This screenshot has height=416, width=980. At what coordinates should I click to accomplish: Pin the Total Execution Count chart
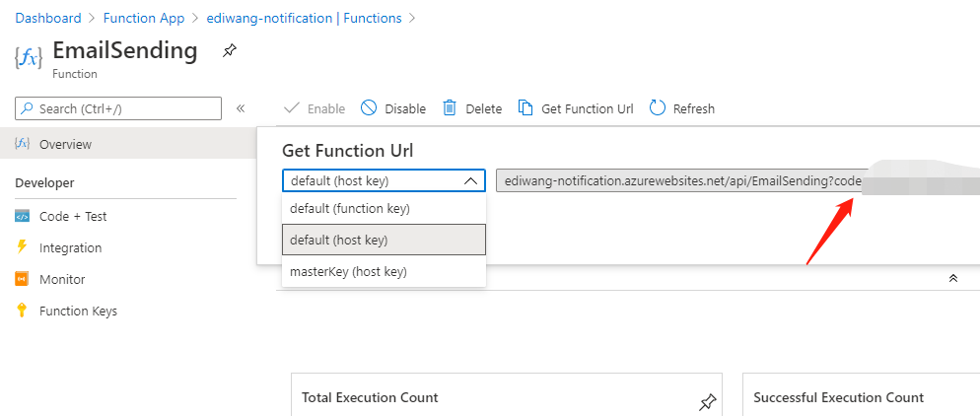[x=707, y=401]
